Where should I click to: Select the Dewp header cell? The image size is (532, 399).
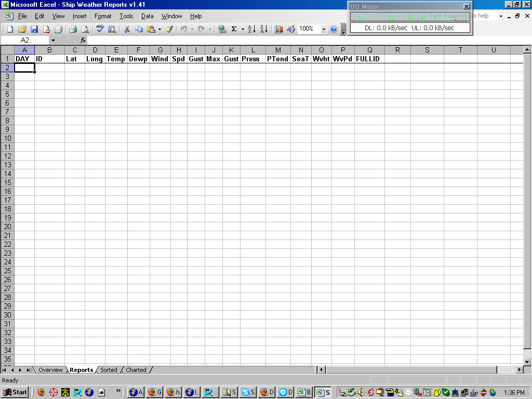click(138, 59)
